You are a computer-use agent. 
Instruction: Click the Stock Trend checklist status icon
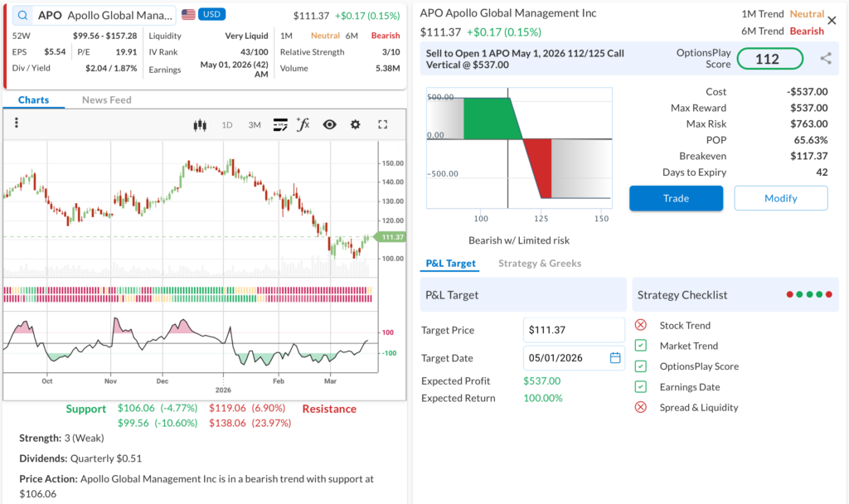pos(641,325)
